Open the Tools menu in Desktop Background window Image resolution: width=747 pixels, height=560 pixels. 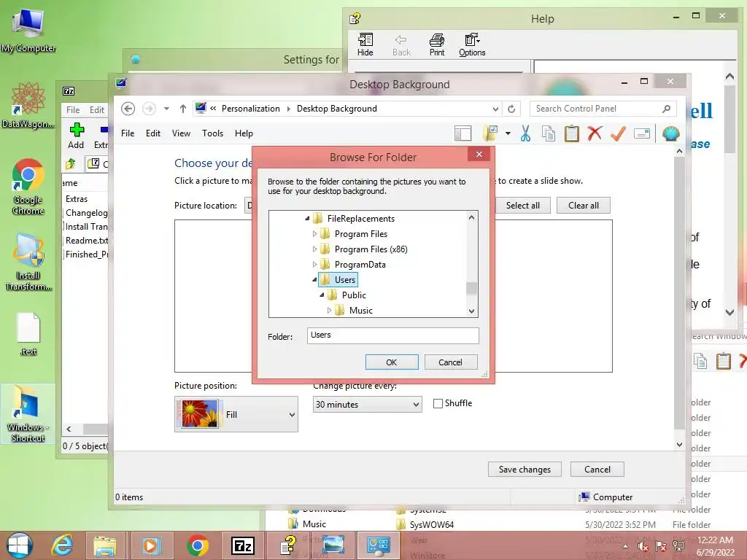[212, 133]
